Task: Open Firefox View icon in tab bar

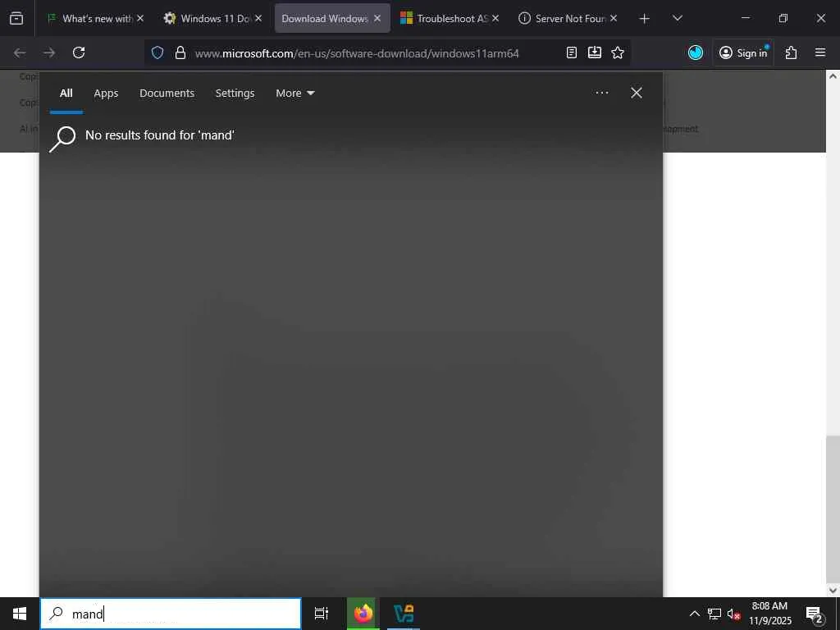Action: pos(16,18)
